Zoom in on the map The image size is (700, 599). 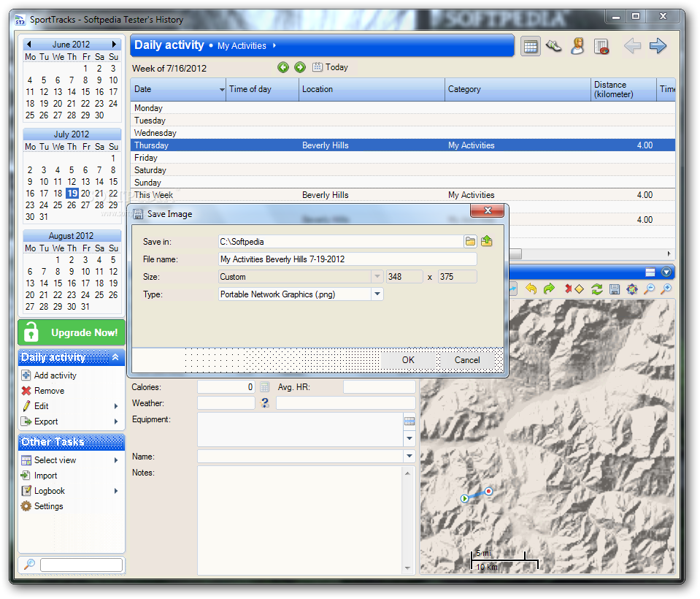[666, 289]
